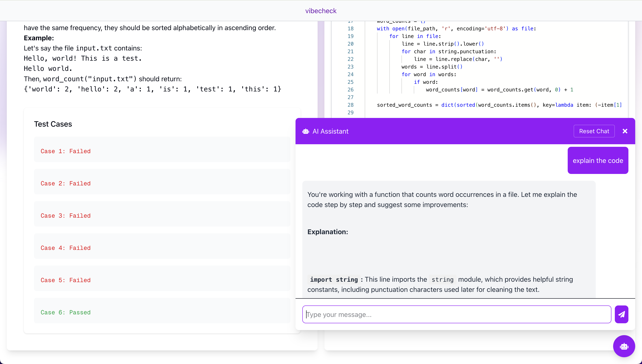Screen dimensions: 642x364
Task: Focus the Type your message input field
Action: tap(456, 314)
